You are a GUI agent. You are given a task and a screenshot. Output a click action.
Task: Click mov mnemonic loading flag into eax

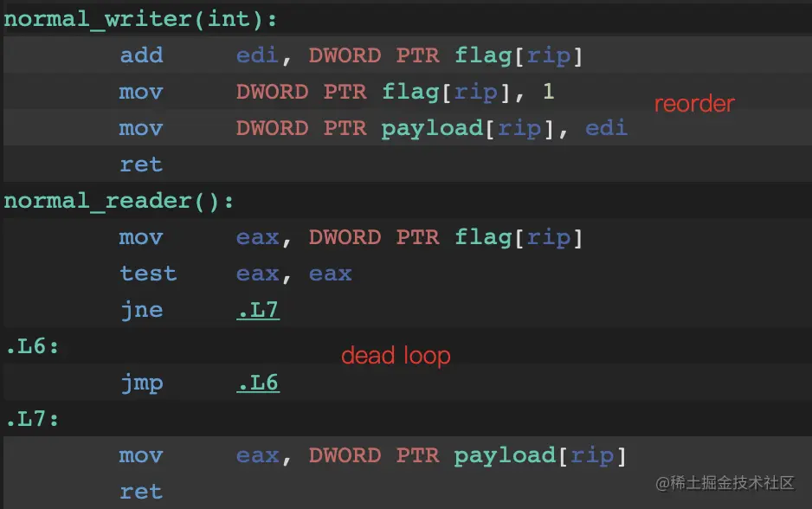click(x=141, y=238)
